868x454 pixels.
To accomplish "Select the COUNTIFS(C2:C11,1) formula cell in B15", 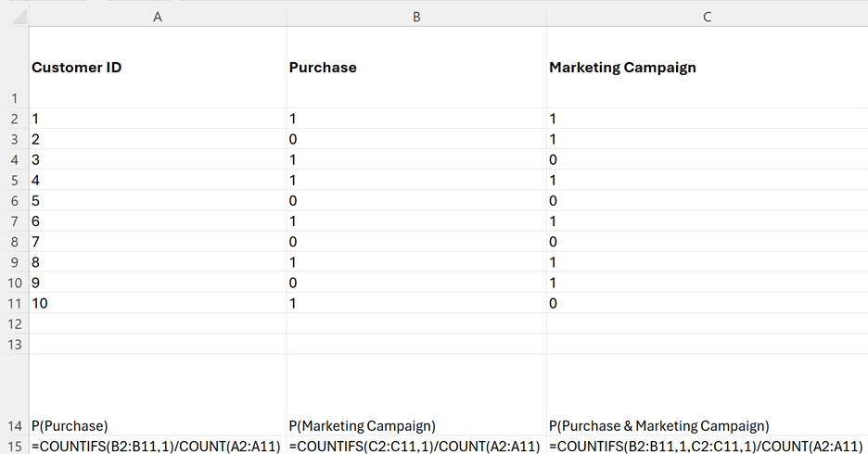I will coord(416,447).
